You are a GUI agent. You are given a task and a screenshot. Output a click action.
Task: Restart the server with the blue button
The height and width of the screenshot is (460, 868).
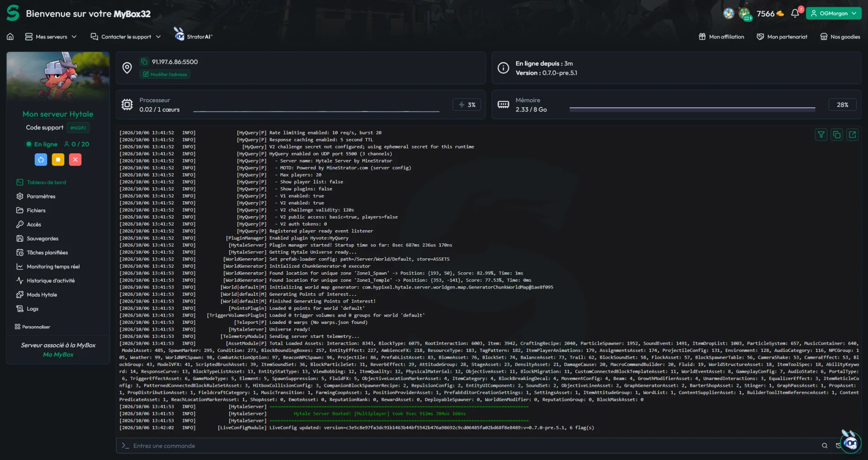[x=41, y=160]
